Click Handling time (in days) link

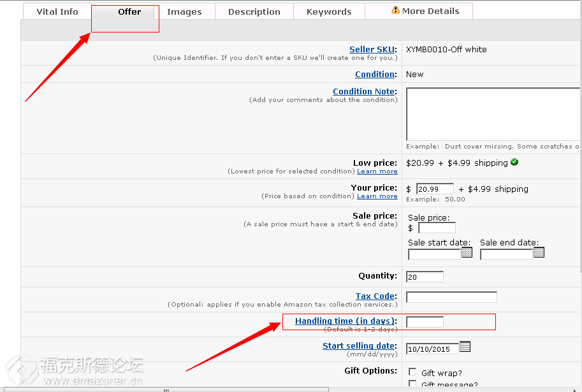(345, 321)
